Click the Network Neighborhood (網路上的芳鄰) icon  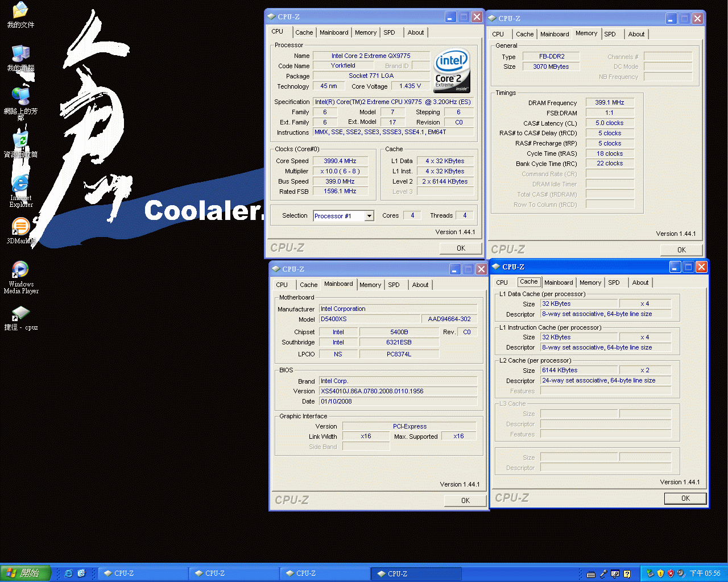pos(20,97)
